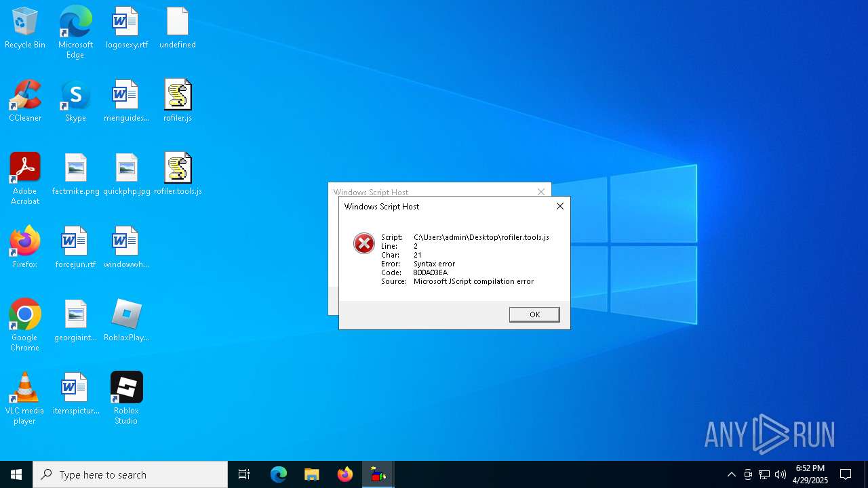Open File Explorer from the taskbar

point(312,474)
